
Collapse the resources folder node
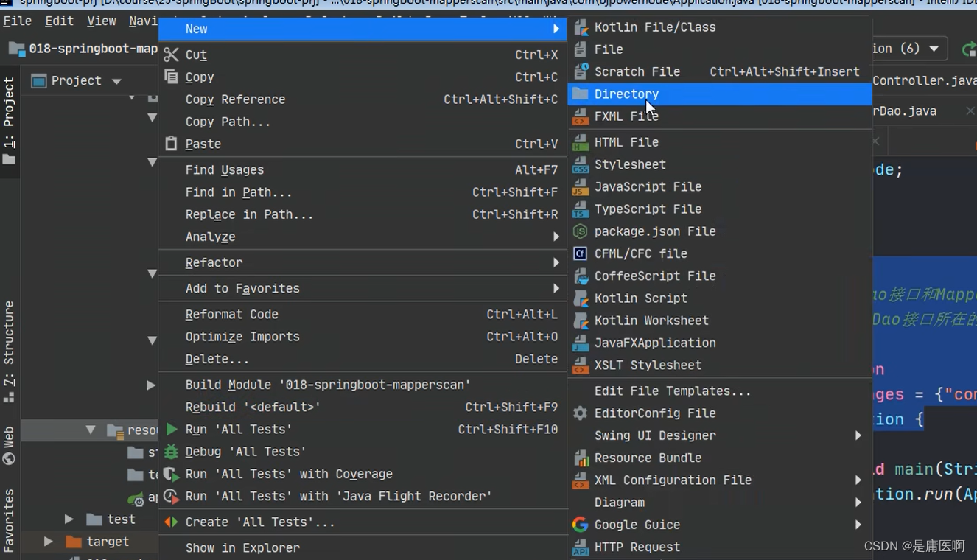pos(91,430)
